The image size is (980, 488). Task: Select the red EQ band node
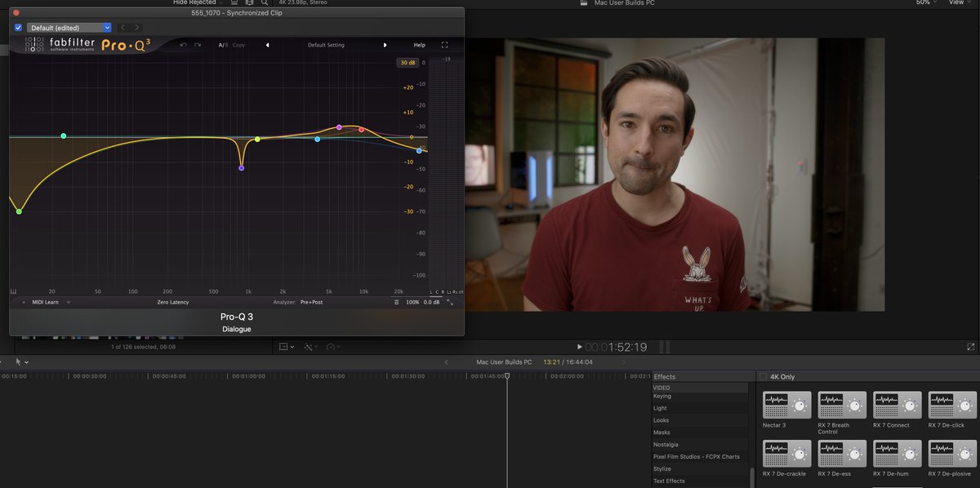point(361,129)
